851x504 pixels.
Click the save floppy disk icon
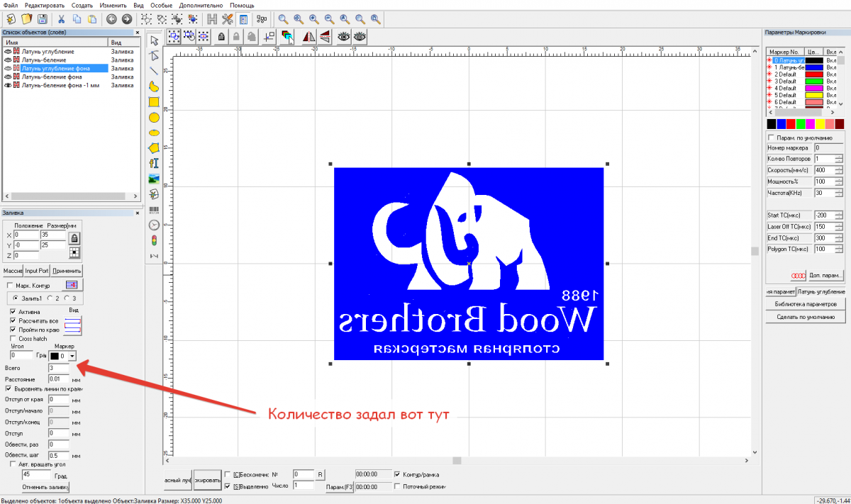pos(43,19)
